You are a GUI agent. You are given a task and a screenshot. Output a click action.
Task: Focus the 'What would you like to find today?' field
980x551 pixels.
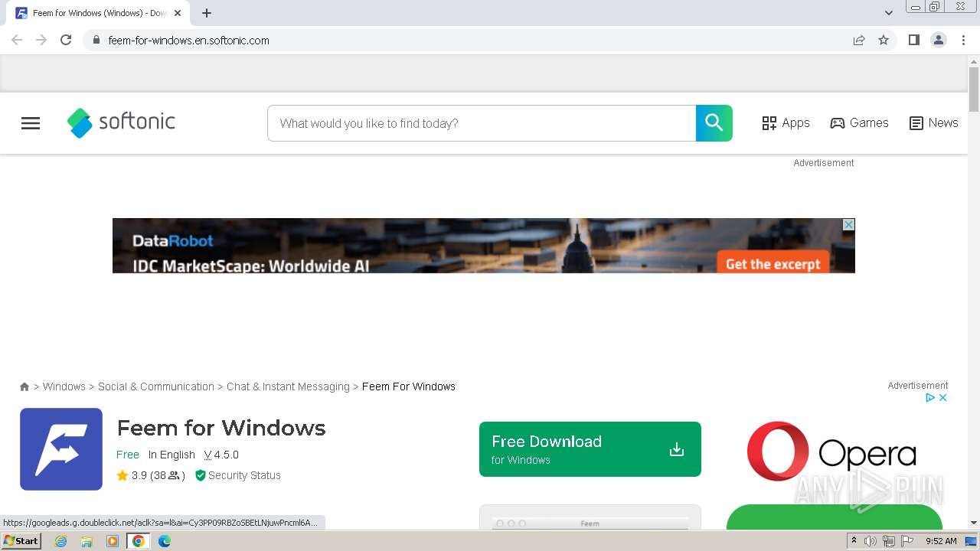coord(482,123)
